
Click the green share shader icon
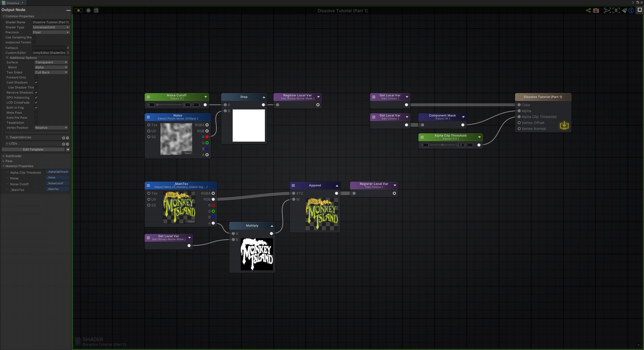(x=588, y=11)
